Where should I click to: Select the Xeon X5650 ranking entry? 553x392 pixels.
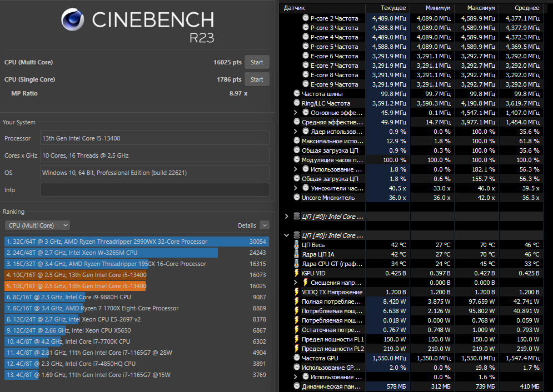[x=137, y=330]
